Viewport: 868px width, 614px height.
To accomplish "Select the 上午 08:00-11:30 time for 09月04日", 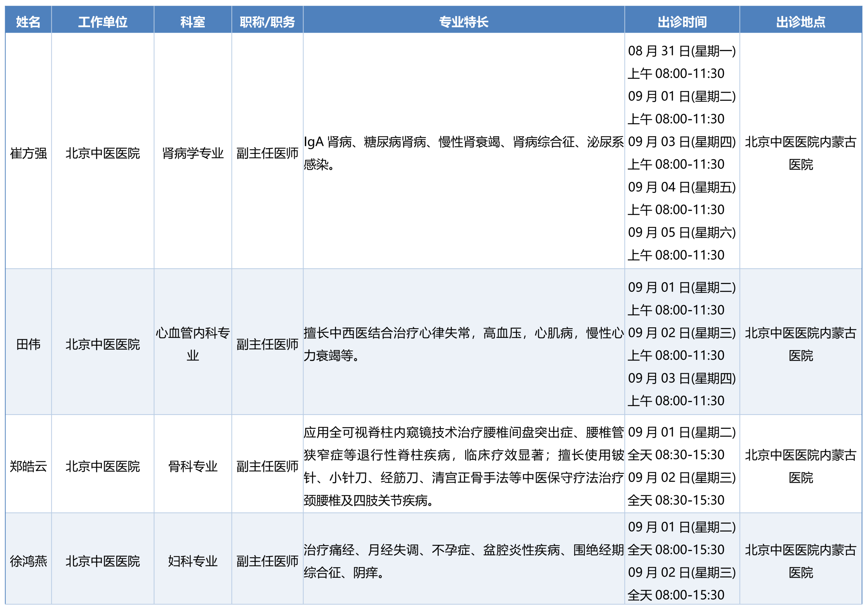I will click(676, 210).
